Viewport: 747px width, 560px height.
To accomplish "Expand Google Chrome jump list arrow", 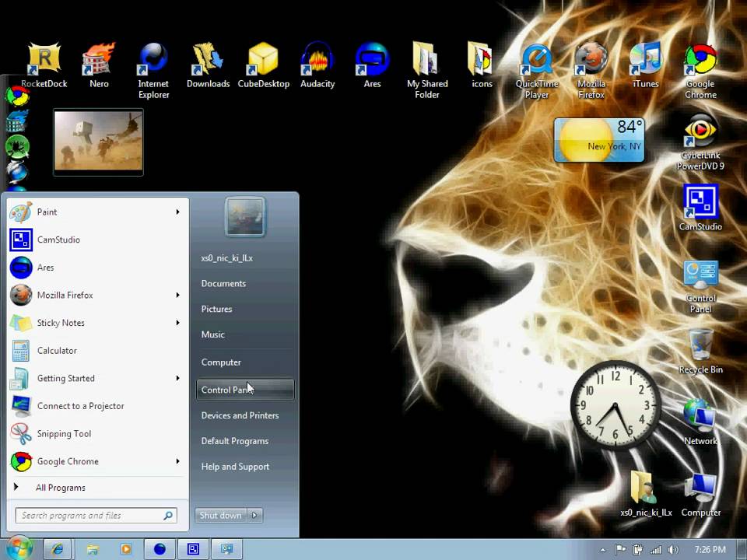I will click(177, 461).
